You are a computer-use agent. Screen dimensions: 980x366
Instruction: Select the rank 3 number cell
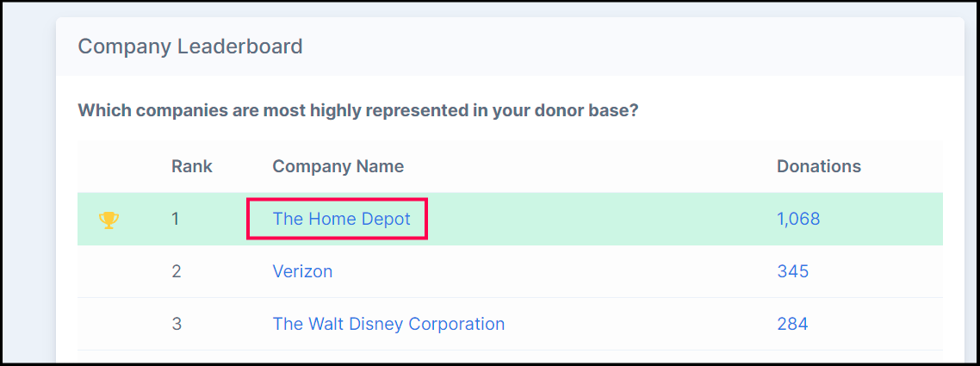point(177,324)
